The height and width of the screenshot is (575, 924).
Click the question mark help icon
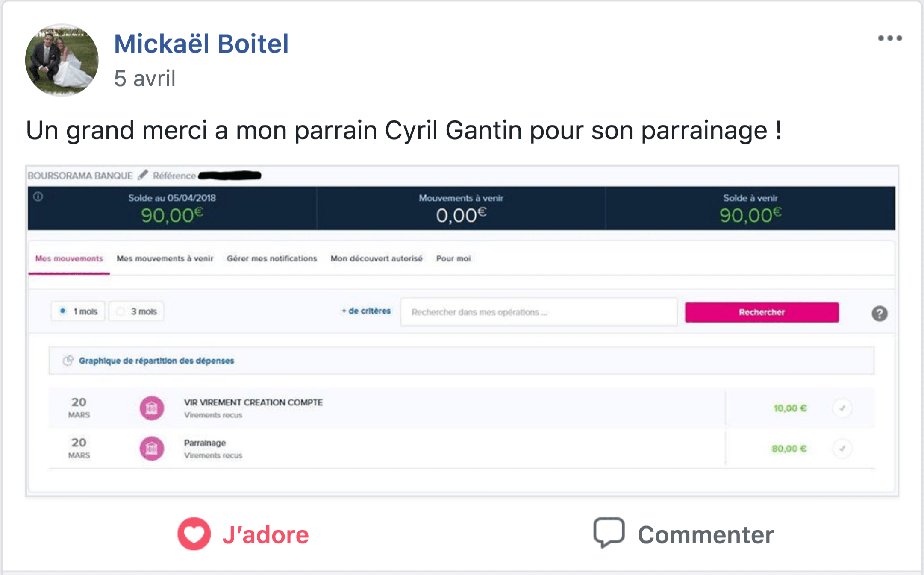(879, 314)
